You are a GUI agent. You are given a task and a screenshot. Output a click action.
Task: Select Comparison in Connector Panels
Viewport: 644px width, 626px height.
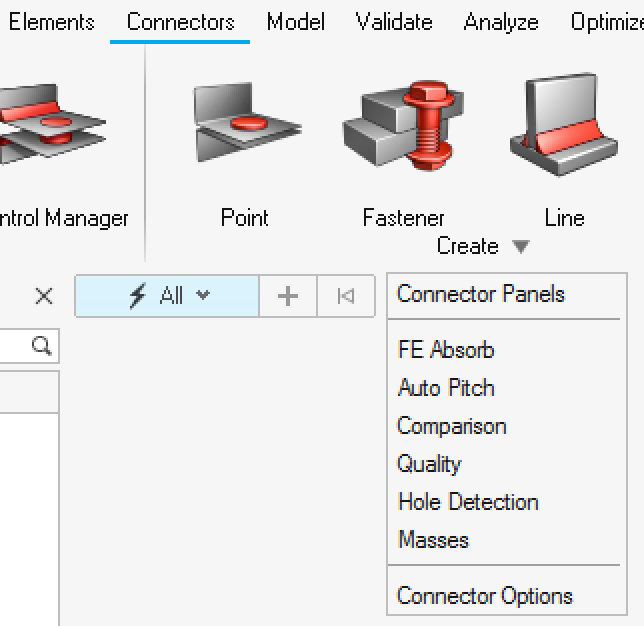click(452, 426)
